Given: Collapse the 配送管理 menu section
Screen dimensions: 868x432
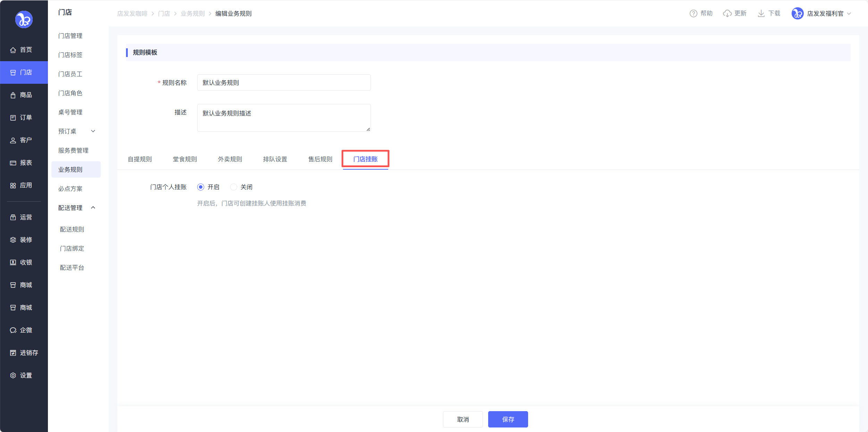Looking at the screenshot, I should click(93, 208).
